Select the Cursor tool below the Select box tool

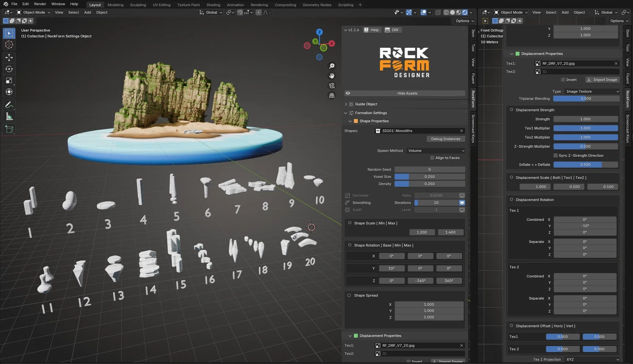9,45
